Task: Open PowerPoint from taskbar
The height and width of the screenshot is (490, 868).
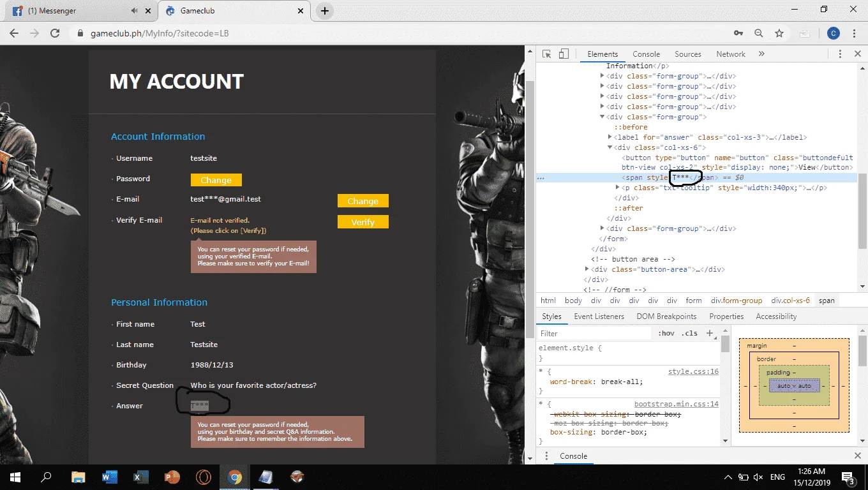Action: click(x=172, y=477)
